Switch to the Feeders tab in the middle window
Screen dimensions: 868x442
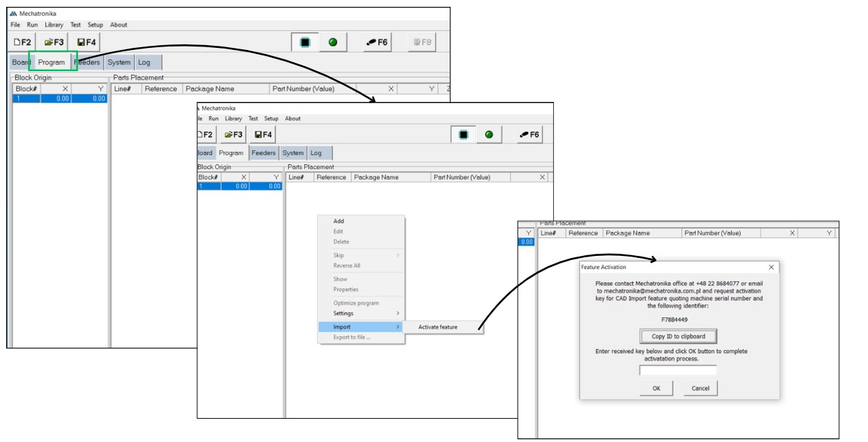264,153
